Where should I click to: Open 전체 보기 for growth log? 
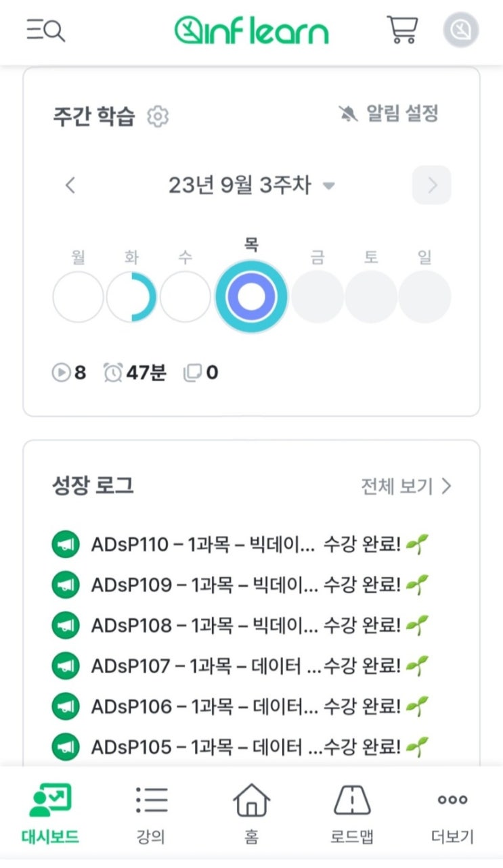click(406, 486)
